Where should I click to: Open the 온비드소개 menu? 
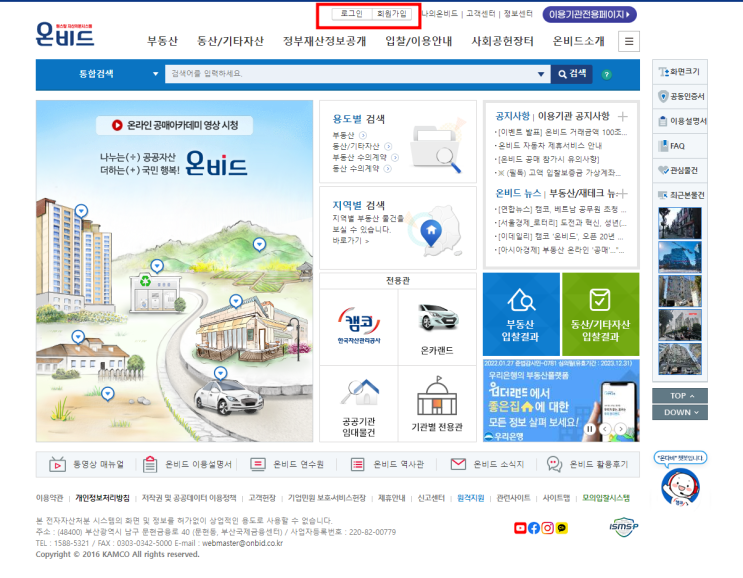579,41
